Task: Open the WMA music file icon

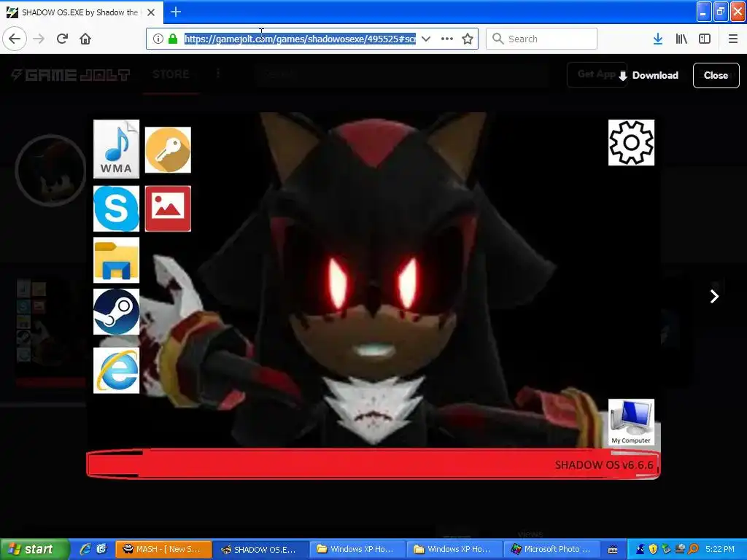Action: pyautogui.click(x=116, y=149)
